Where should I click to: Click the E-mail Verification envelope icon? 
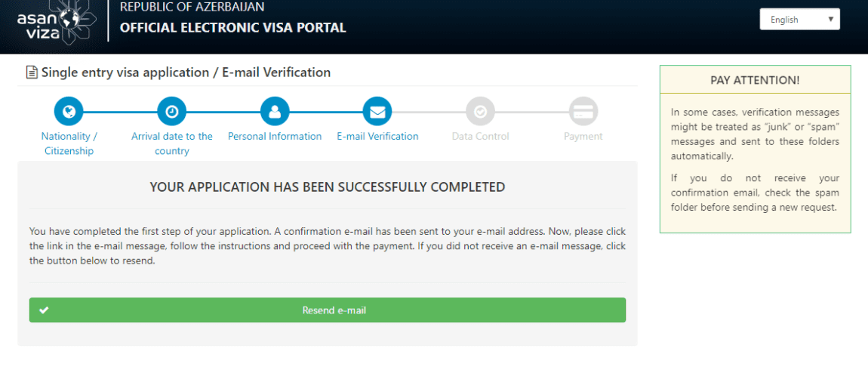coord(377,111)
